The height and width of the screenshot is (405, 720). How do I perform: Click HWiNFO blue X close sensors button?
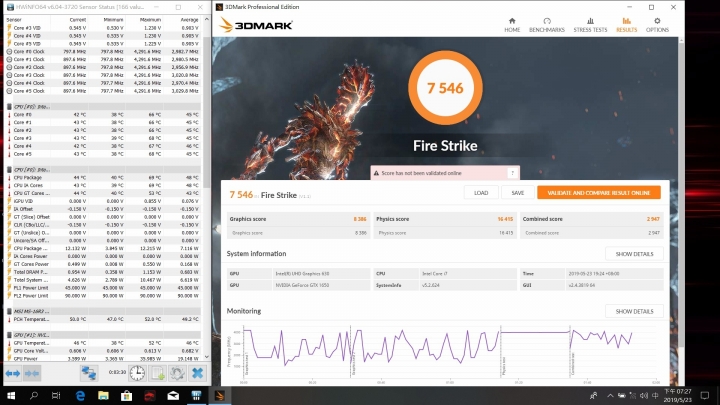197,373
